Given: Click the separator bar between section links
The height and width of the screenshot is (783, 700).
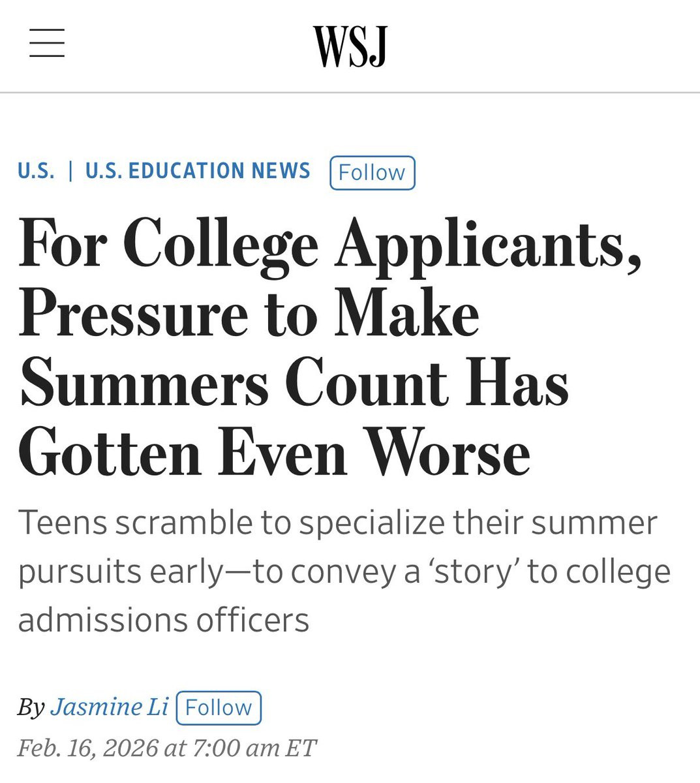Looking at the screenshot, I should (70, 171).
